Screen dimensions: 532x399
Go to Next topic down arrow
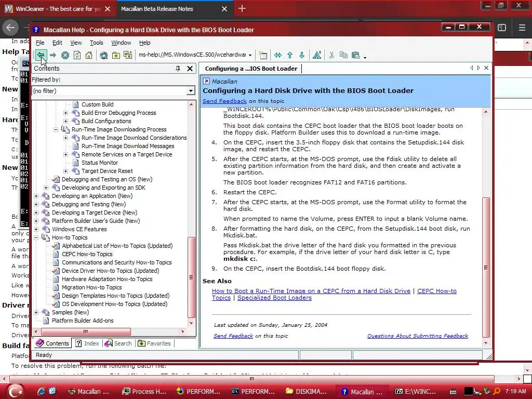(x=302, y=55)
